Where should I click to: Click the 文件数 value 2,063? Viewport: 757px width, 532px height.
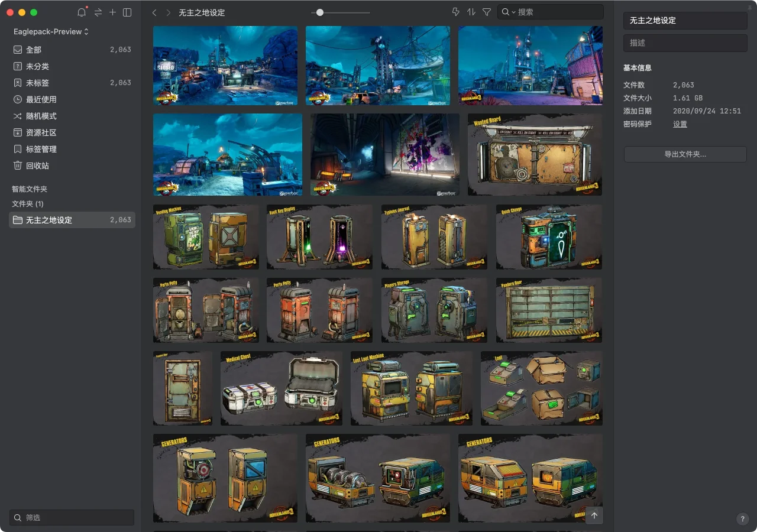[684, 85]
